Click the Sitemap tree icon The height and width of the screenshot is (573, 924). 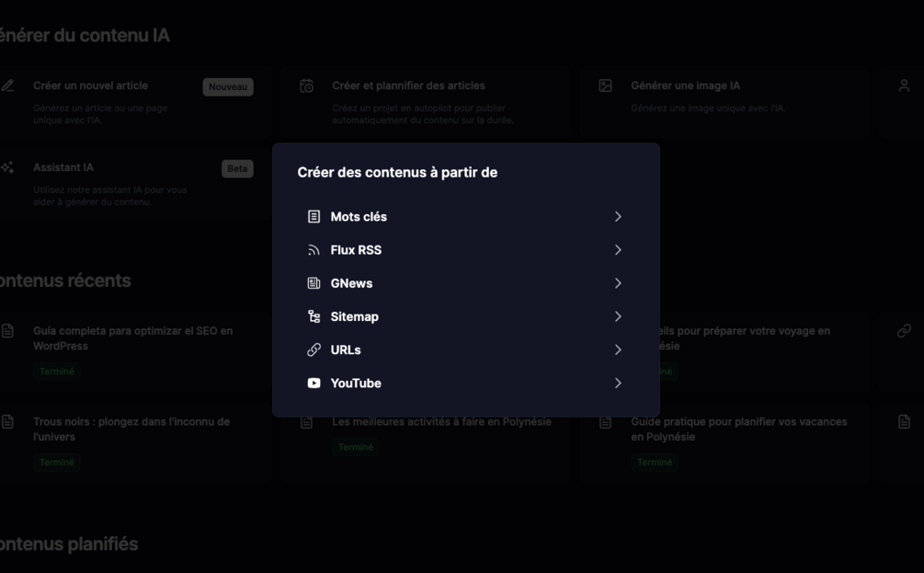(x=314, y=316)
